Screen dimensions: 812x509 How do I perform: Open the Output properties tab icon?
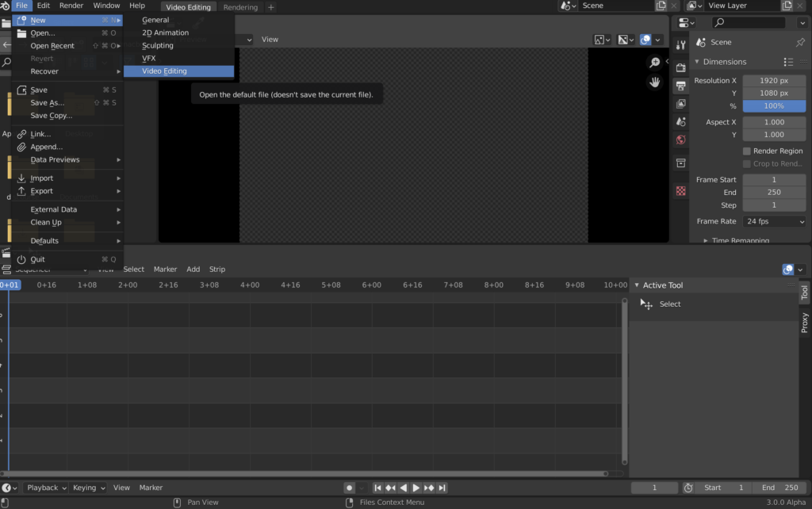point(680,86)
